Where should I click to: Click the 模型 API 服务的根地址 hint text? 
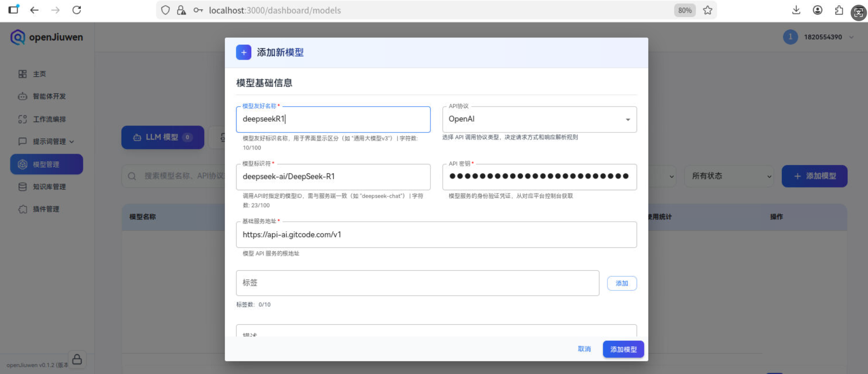tap(271, 253)
